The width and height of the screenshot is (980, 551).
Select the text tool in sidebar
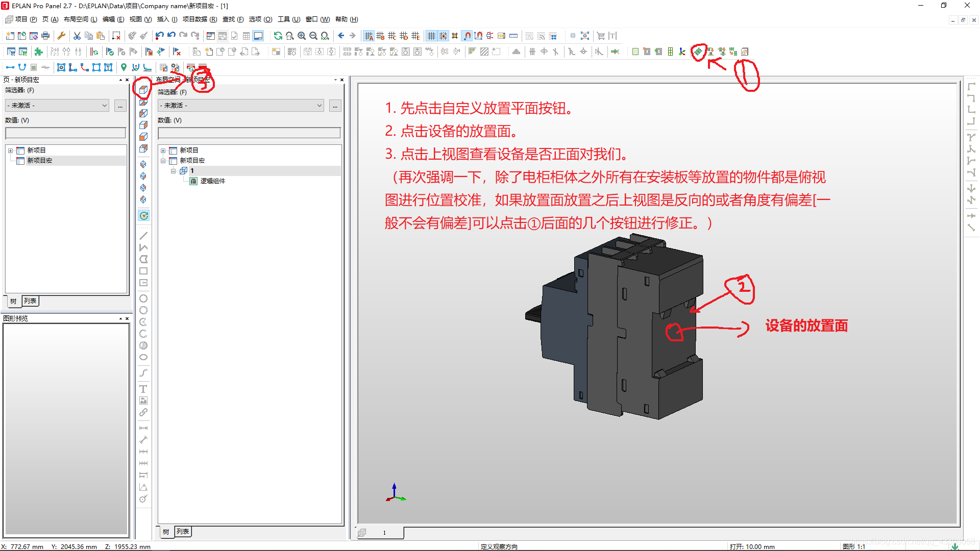tap(143, 389)
